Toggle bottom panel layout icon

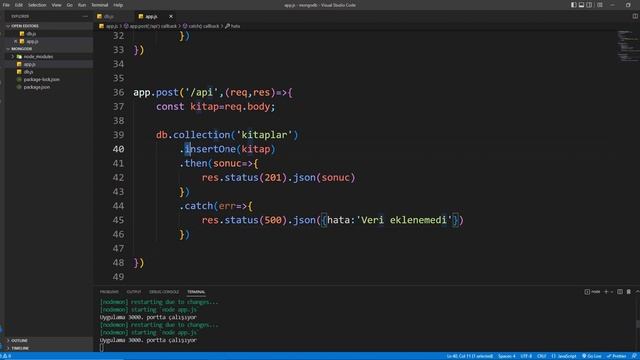581,5
